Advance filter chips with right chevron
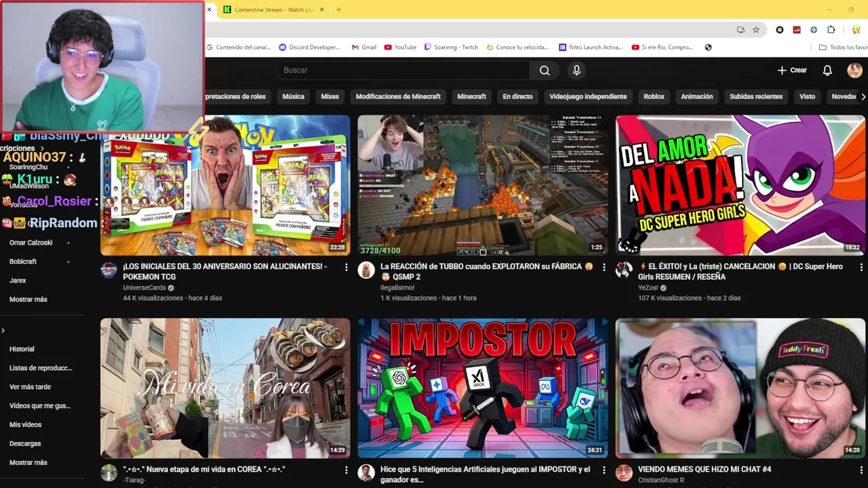Viewport: 868px width, 488px height. point(863,97)
